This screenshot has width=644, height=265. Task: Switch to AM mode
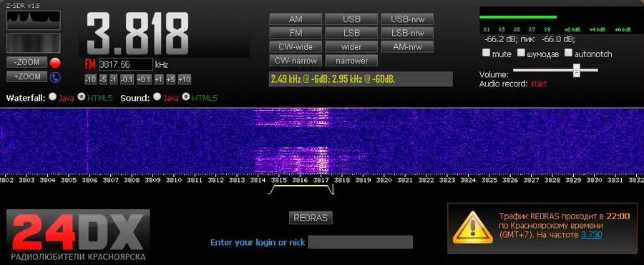[x=296, y=19]
